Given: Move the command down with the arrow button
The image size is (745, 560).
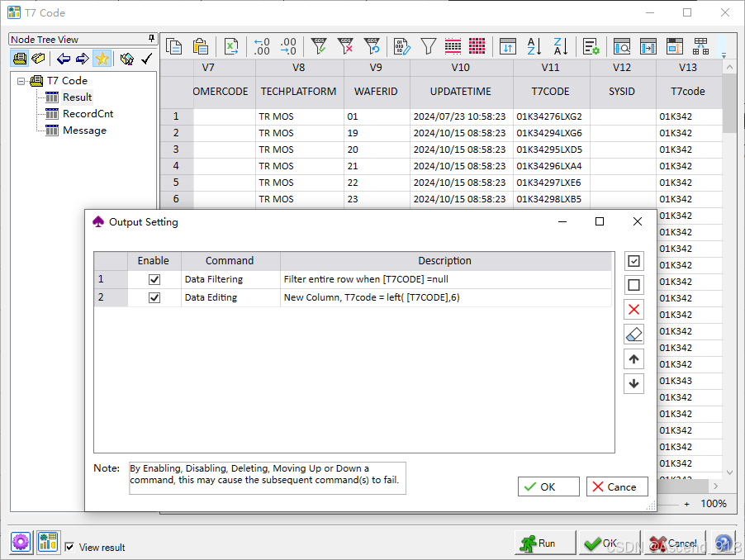Looking at the screenshot, I should (x=633, y=384).
